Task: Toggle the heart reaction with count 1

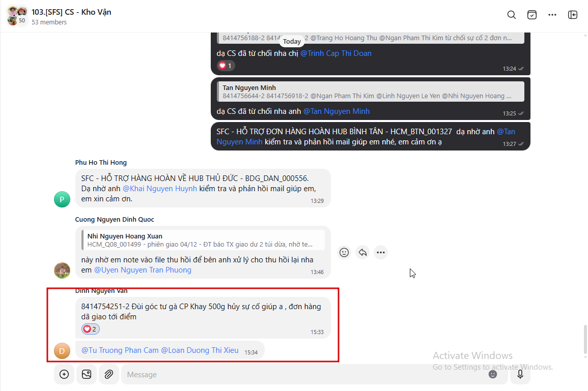Action: 226,66
